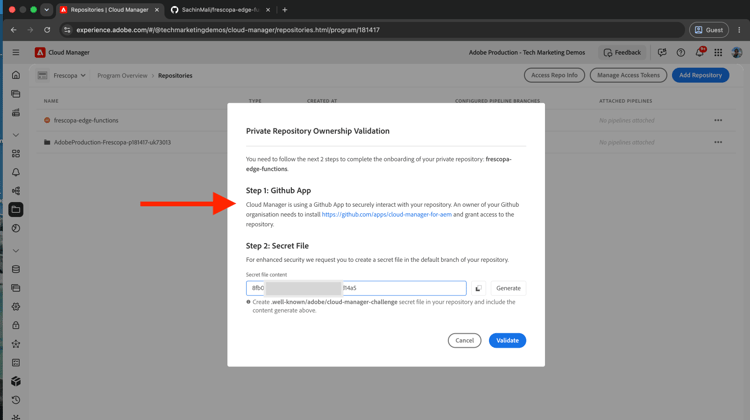The width and height of the screenshot is (750, 420).
Task: Open the apps grid switcher icon
Action: [x=718, y=52]
